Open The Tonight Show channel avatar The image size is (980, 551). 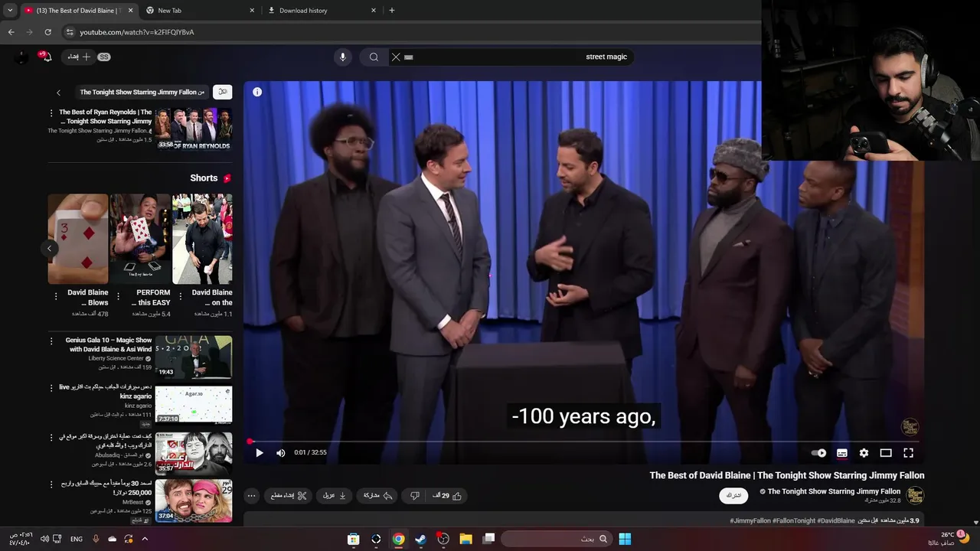pyautogui.click(x=915, y=495)
